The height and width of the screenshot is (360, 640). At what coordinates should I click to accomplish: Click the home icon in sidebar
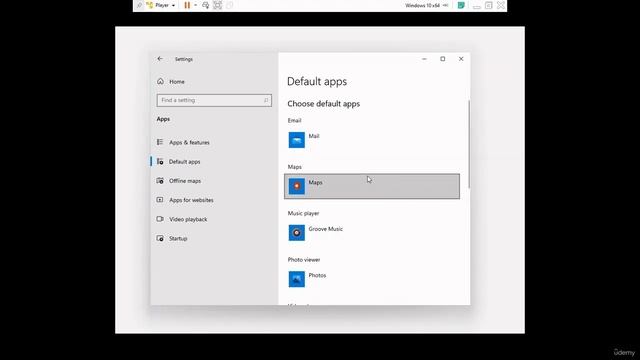[160, 81]
